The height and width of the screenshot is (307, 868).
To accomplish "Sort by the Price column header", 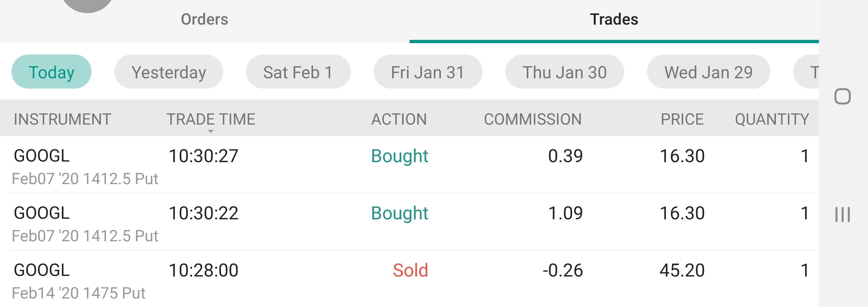I will click(x=682, y=119).
